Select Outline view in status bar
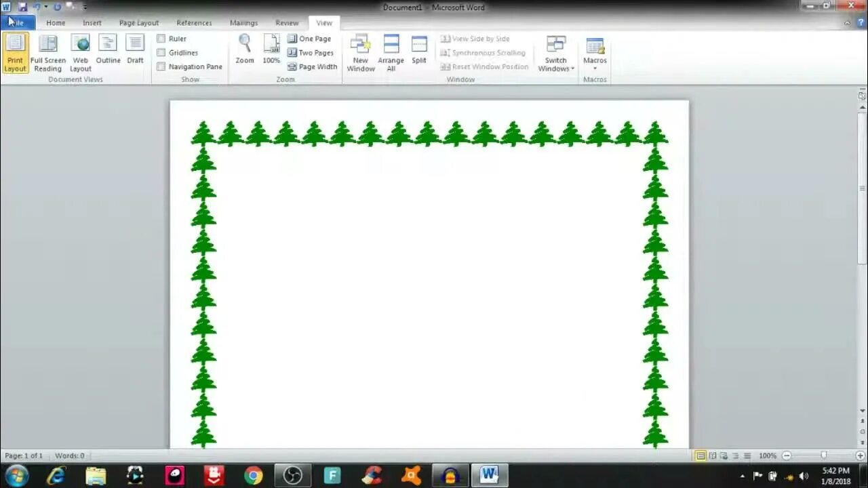The width and height of the screenshot is (868, 488). click(x=736, y=456)
